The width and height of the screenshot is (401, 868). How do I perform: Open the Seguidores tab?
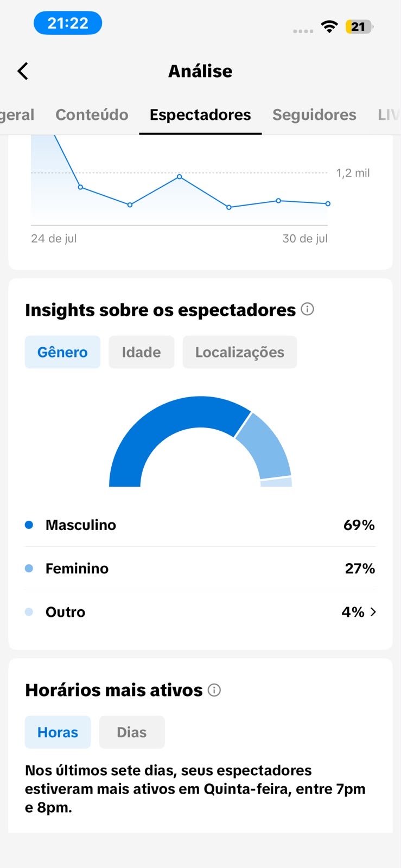pos(314,115)
